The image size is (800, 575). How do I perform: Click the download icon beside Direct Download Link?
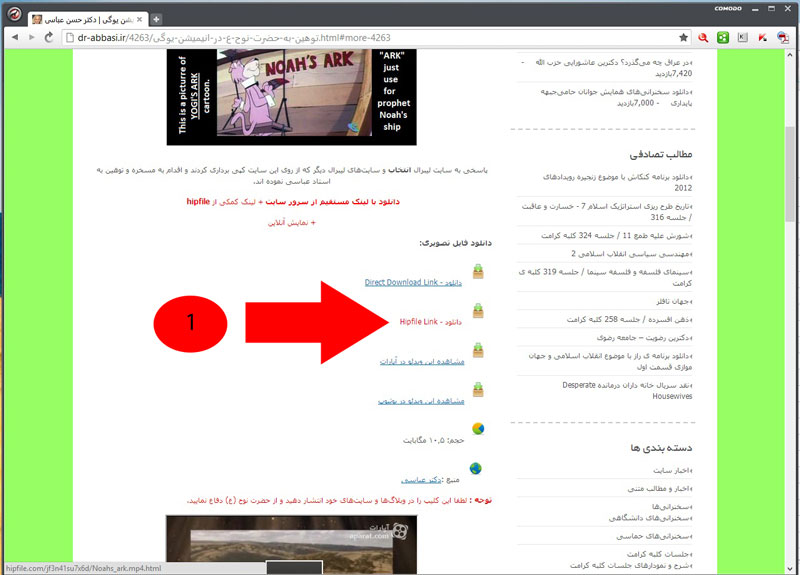(479, 274)
